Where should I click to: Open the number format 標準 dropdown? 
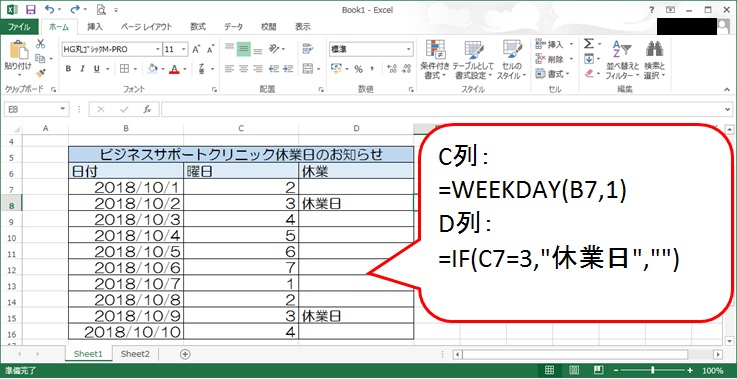408,49
